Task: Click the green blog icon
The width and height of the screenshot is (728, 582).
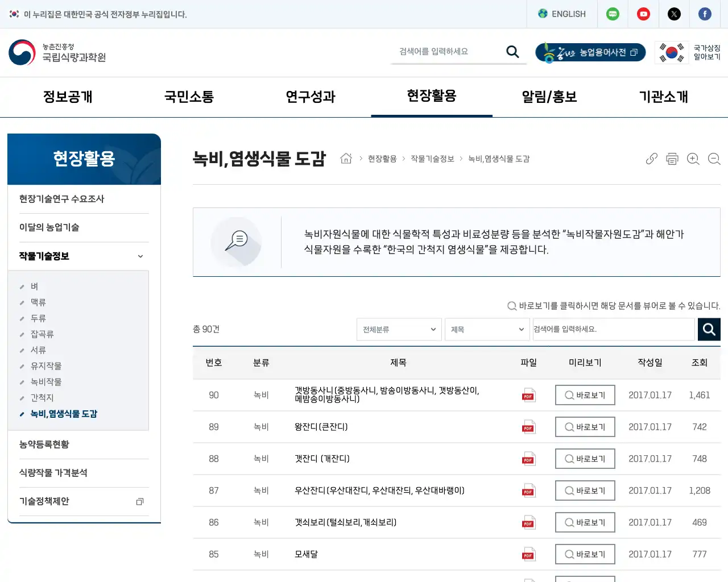Action: (x=613, y=14)
